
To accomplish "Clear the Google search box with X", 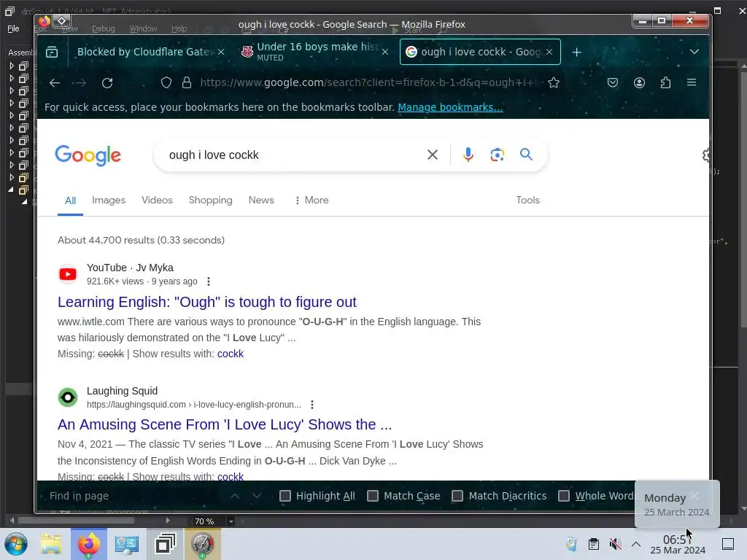I will tap(432, 155).
